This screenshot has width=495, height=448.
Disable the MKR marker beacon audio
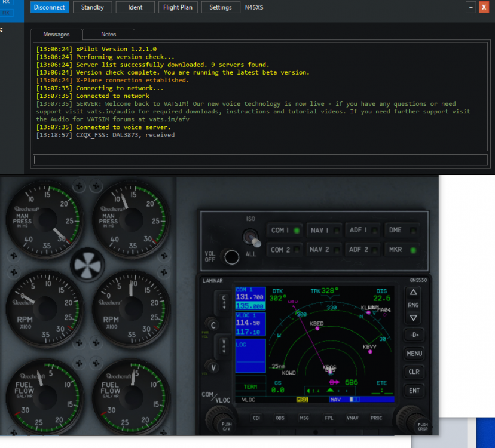click(x=402, y=249)
